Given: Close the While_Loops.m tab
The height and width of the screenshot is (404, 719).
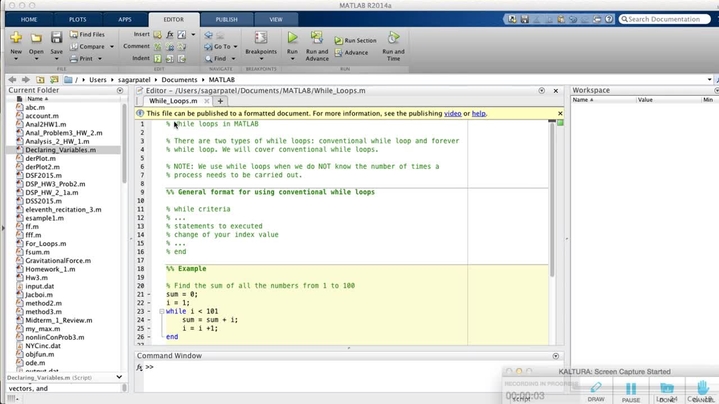Looking at the screenshot, I should (207, 101).
